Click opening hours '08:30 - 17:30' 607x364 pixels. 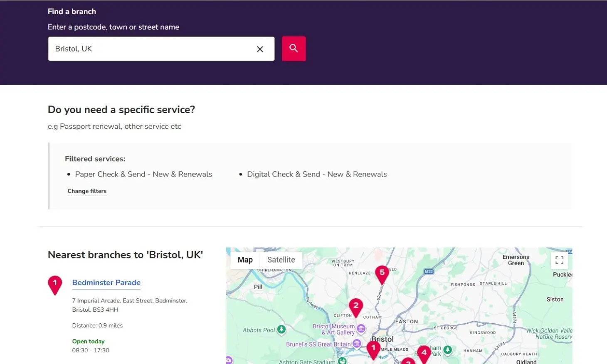pyautogui.click(x=91, y=350)
